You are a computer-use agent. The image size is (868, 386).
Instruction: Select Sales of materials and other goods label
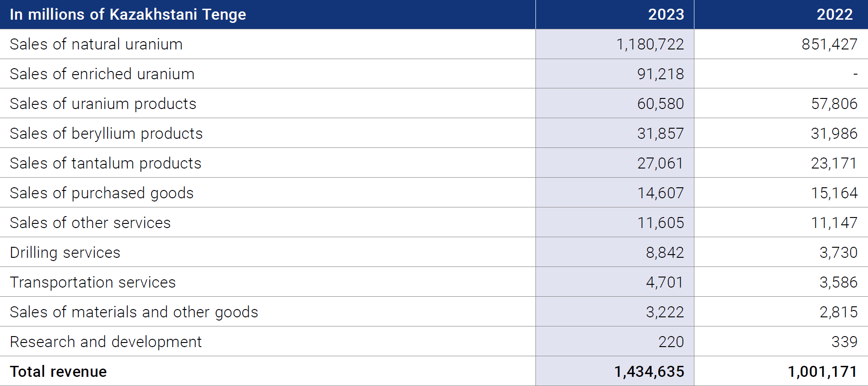(x=134, y=312)
